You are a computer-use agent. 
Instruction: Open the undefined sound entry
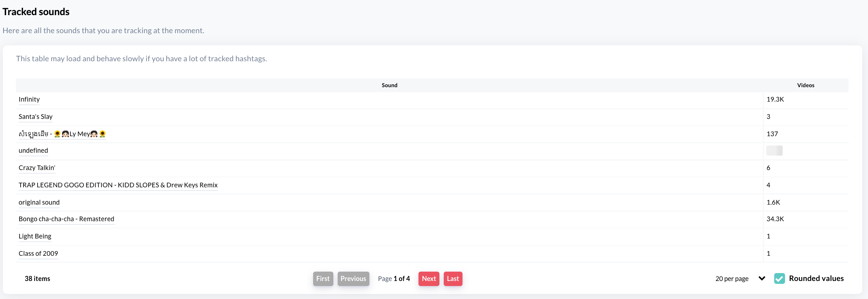[33, 151]
